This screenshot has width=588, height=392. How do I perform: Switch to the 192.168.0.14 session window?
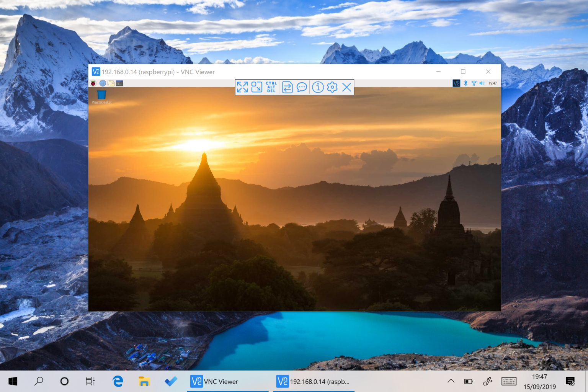[x=313, y=381]
